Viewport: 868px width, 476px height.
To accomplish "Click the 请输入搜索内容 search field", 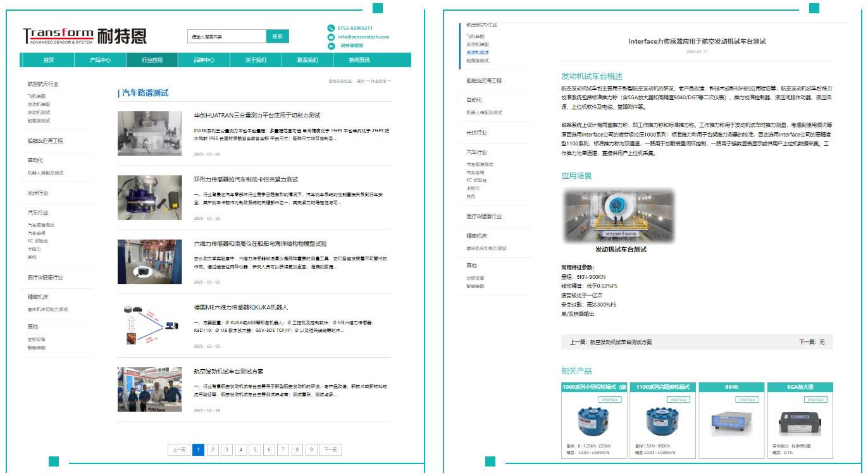I will point(226,37).
